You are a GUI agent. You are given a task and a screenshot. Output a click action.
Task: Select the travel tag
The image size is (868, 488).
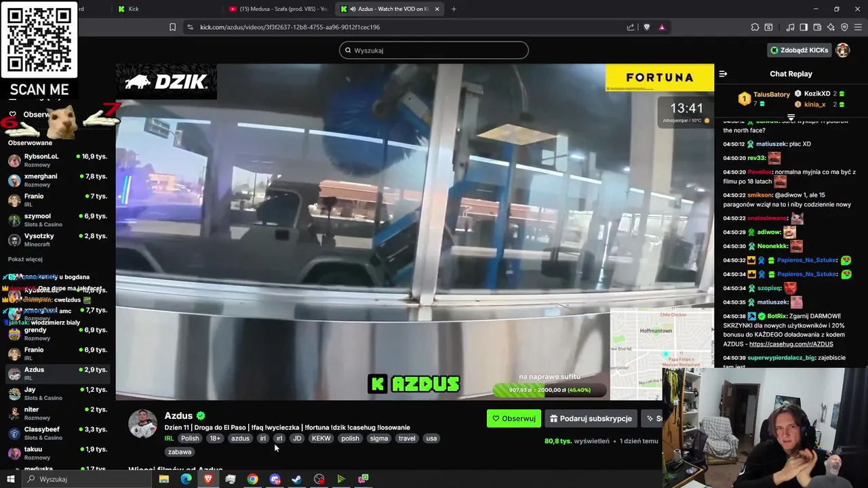407,439
